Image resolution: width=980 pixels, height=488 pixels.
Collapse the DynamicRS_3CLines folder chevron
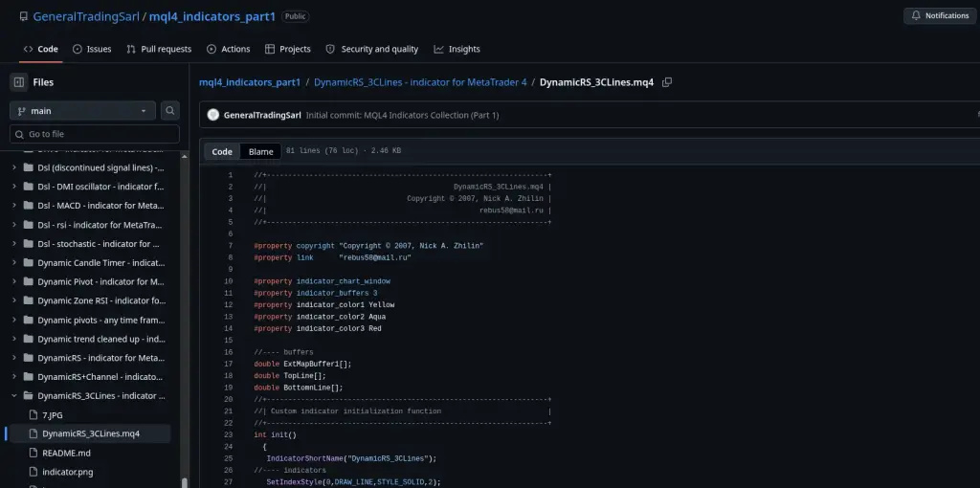pyautogui.click(x=14, y=395)
